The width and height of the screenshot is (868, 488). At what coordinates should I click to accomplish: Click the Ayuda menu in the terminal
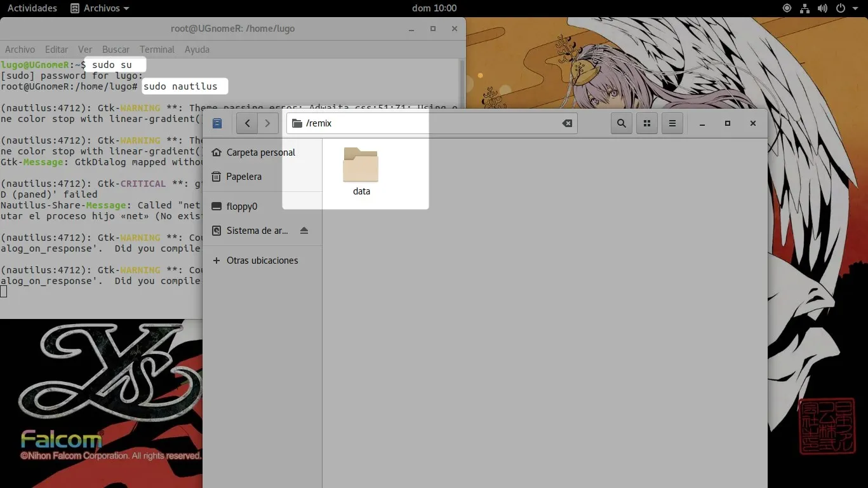197,49
